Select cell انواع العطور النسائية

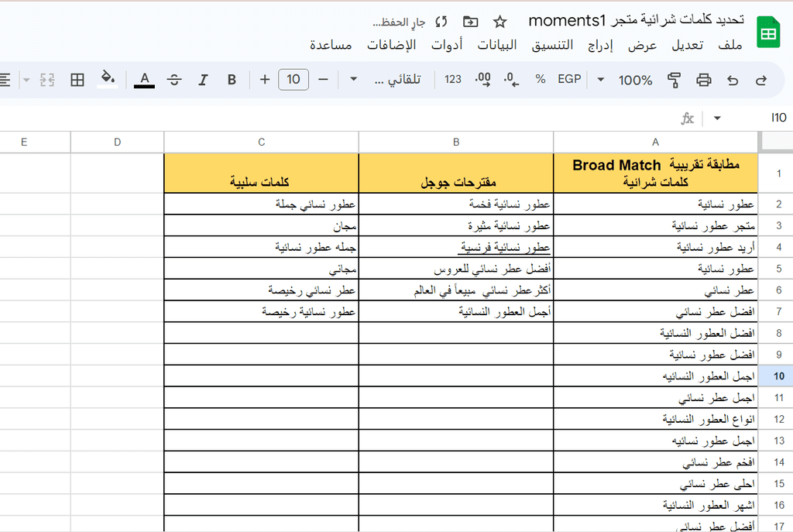point(656,419)
